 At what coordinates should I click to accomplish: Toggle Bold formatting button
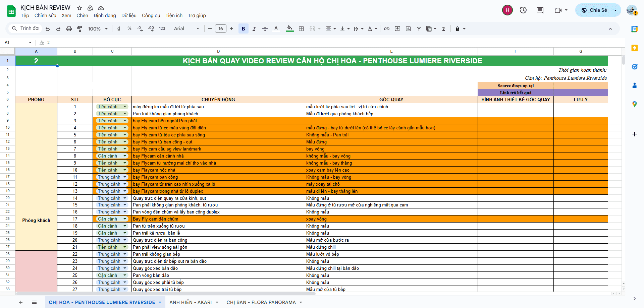click(244, 29)
